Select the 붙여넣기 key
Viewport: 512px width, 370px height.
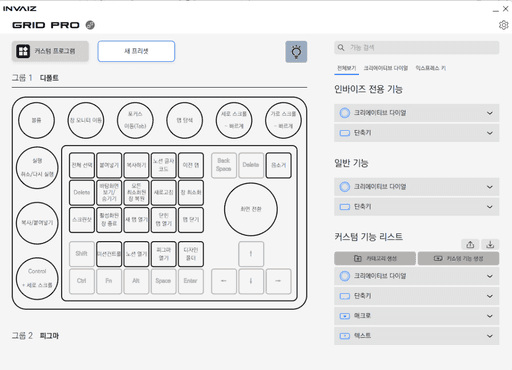click(109, 165)
